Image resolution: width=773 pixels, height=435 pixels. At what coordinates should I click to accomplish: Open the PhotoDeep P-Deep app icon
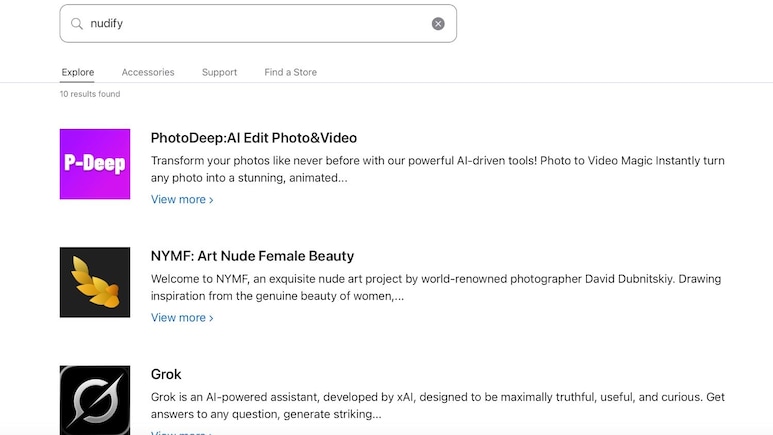tap(95, 164)
